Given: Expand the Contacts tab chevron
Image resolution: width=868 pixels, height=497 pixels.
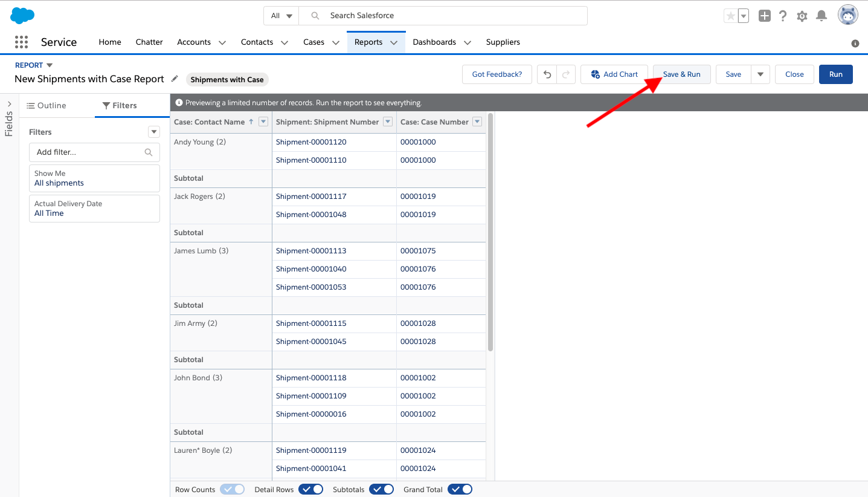Looking at the screenshot, I should click(285, 42).
